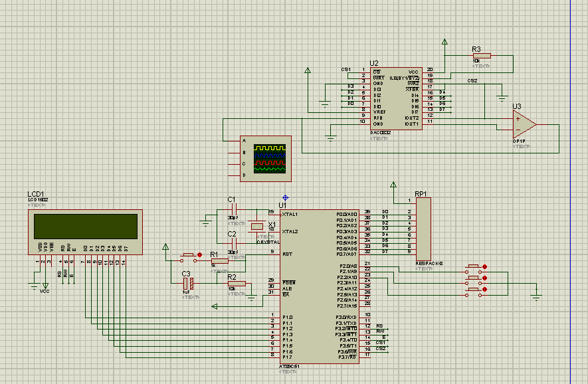Select the ground symbol below DAC0832 pin 10
Screen dimensions: 588x384
pos(330,138)
